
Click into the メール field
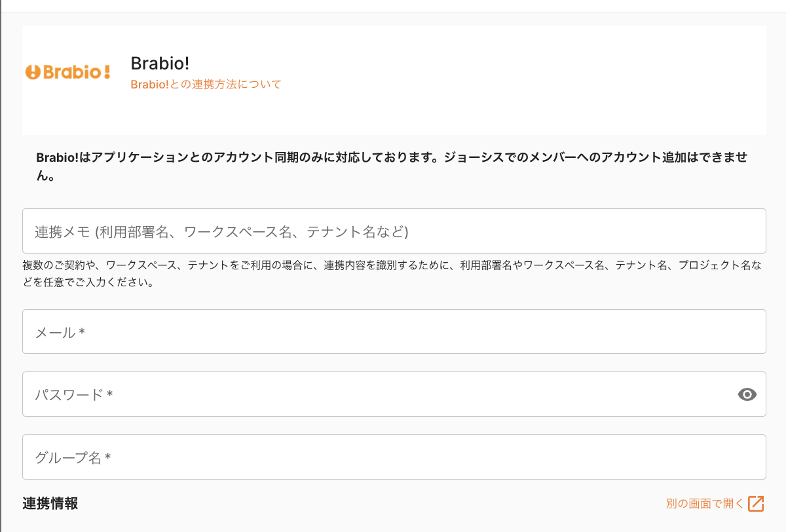point(393,332)
